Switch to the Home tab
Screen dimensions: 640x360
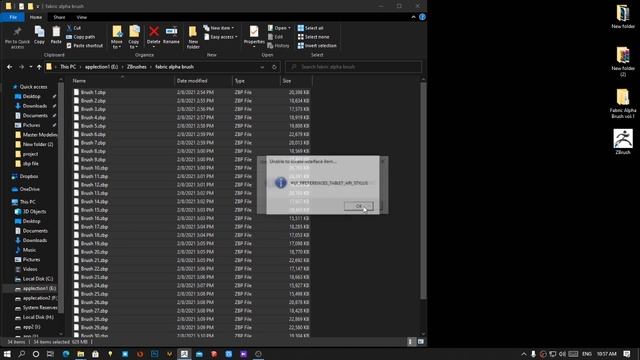coord(36,17)
